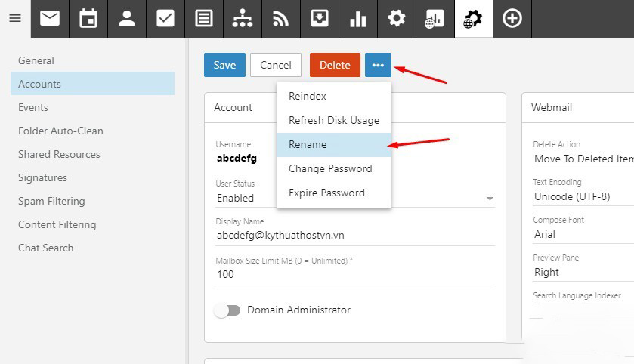The width and height of the screenshot is (634, 364).
Task: Open the Settings gear icon
Action: click(x=397, y=18)
